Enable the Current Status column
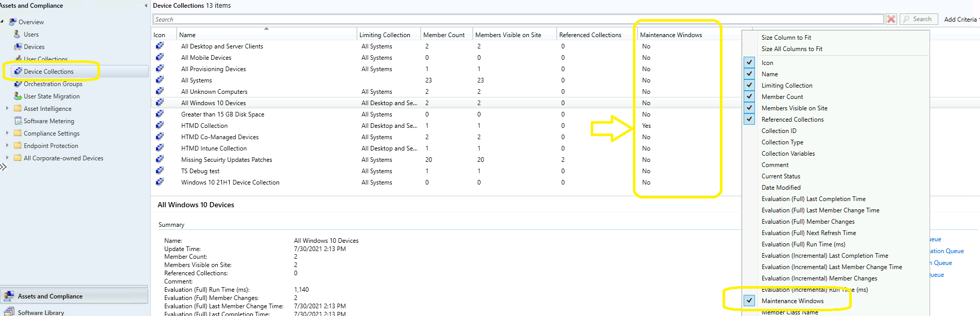The height and width of the screenshot is (316, 980). point(781,176)
